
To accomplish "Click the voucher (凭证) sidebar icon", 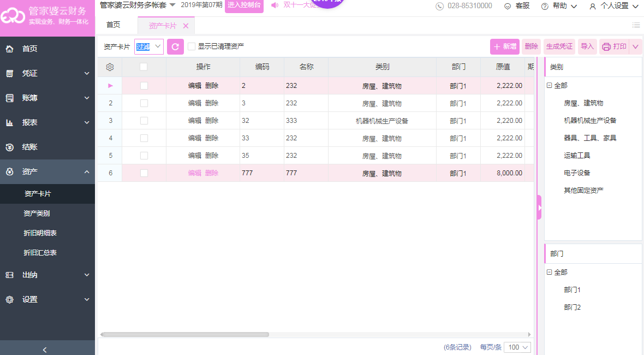I will [9, 74].
